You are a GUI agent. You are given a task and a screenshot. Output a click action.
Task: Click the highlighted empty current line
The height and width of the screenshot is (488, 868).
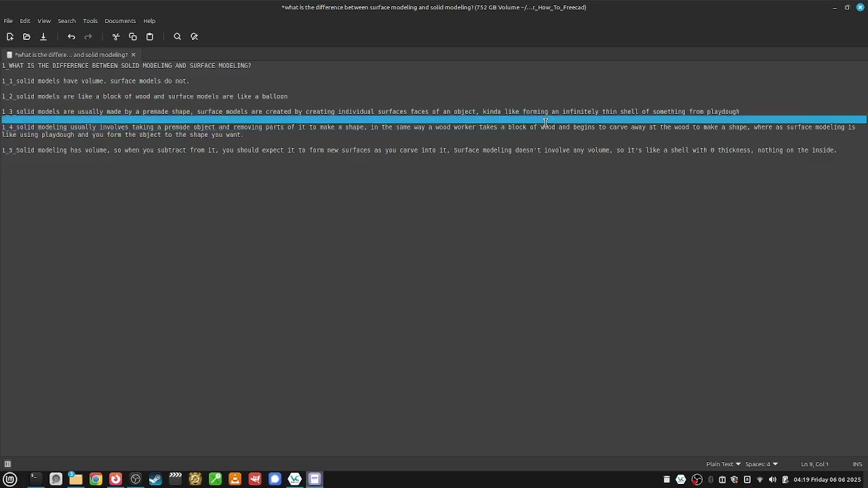[434, 119]
